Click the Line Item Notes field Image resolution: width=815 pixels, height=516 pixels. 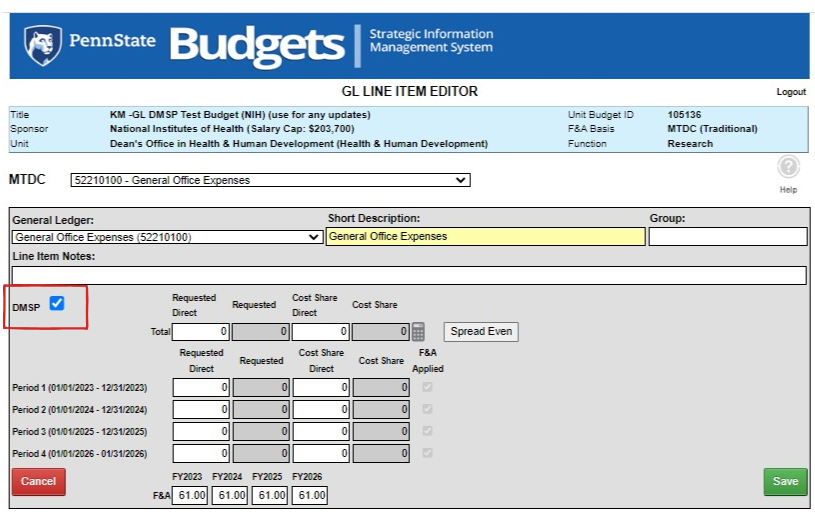(409, 275)
